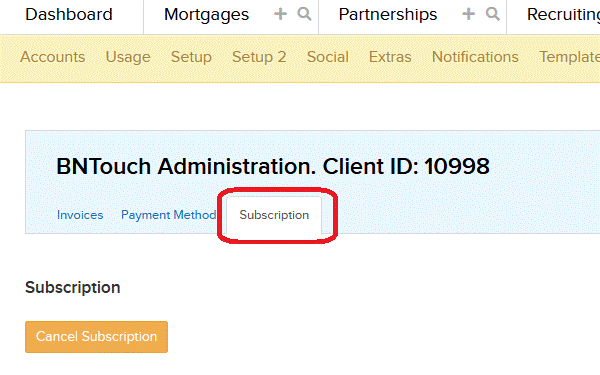The image size is (600, 375).
Task: Go to the Partnerships tab
Action: click(388, 15)
